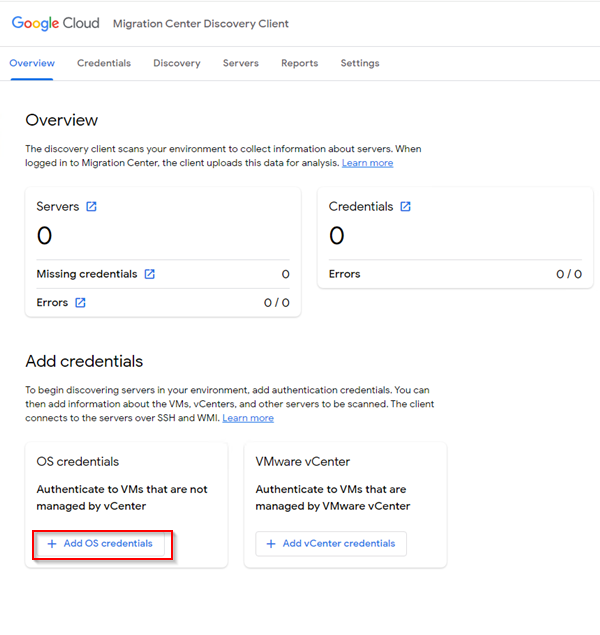Image resolution: width=600 pixels, height=635 pixels.
Task: Open Servers external link icon
Action: tap(91, 207)
